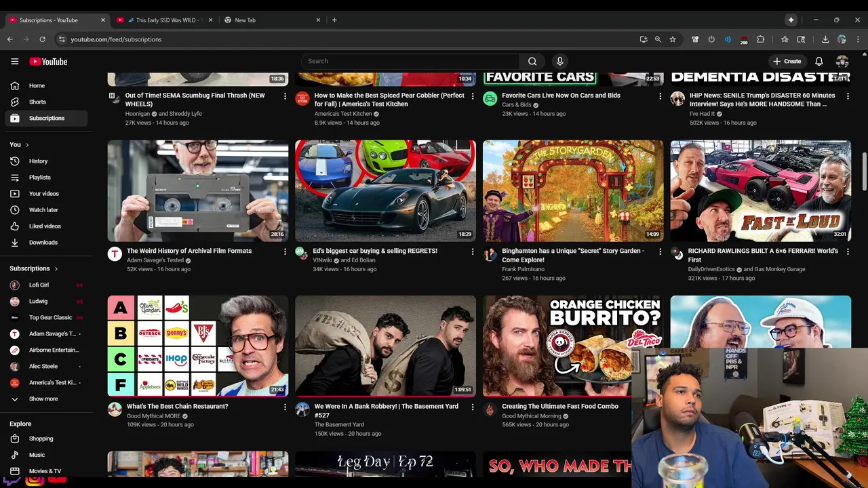Open Good Mythical MORE channel link
The width and height of the screenshot is (868, 488).
pyautogui.click(x=153, y=415)
